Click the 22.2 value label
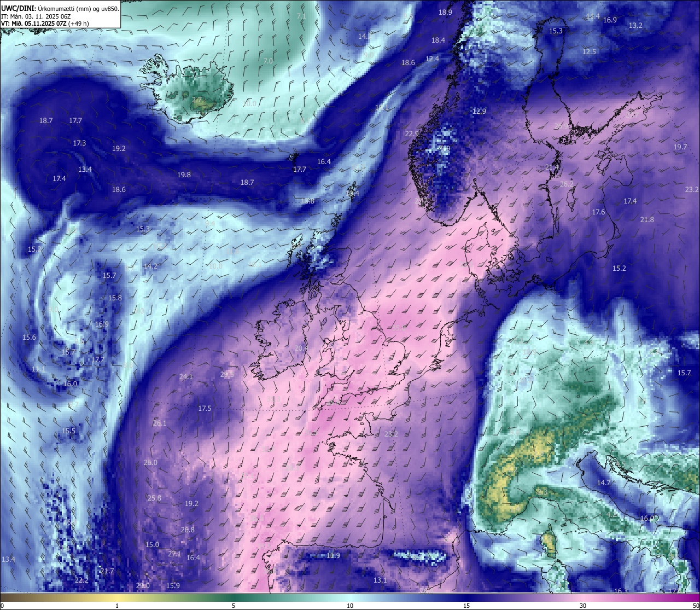 [81, 580]
